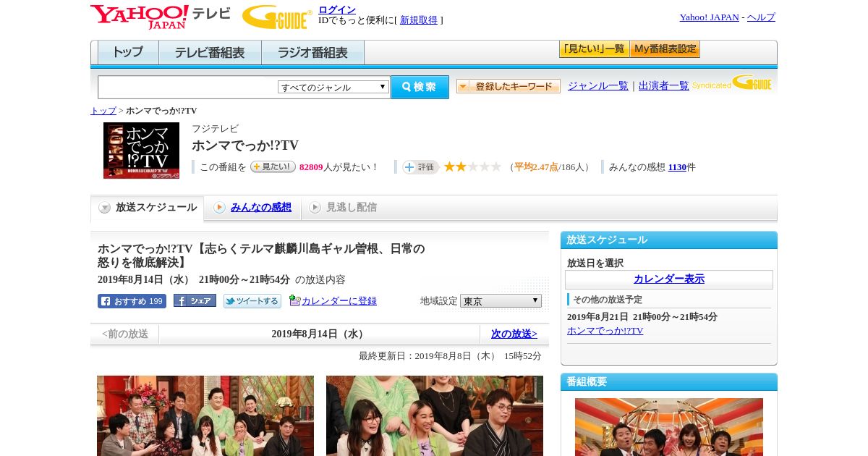The height and width of the screenshot is (456, 868).
Task: Switch to テレビ番組表 tab
Action: pyautogui.click(x=210, y=53)
